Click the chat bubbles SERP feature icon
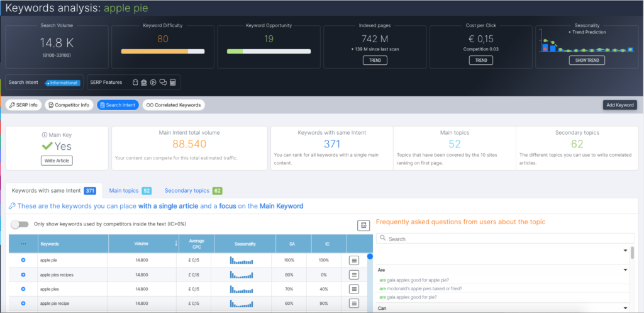 coord(163,83)
